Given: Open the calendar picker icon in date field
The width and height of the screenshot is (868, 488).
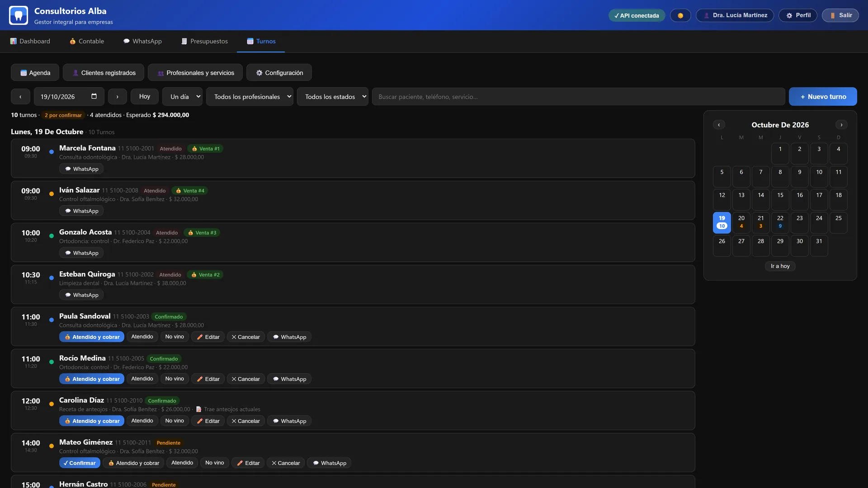Looking at the screenshot, I should point(94,96).
